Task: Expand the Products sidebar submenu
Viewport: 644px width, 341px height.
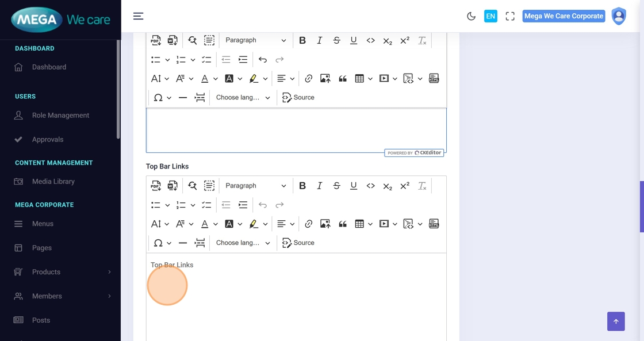Action: pos(109,272)
